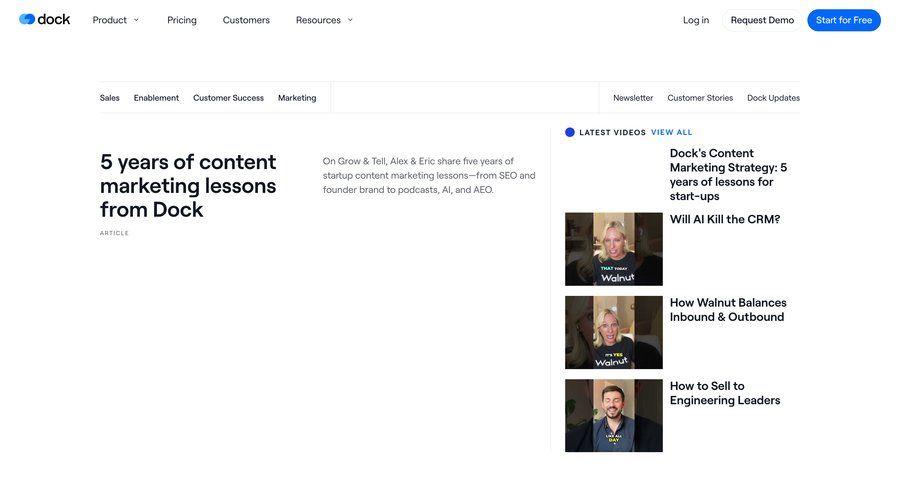
Task: Click the ARTICLE label under the headline
Action: [114, 233]
